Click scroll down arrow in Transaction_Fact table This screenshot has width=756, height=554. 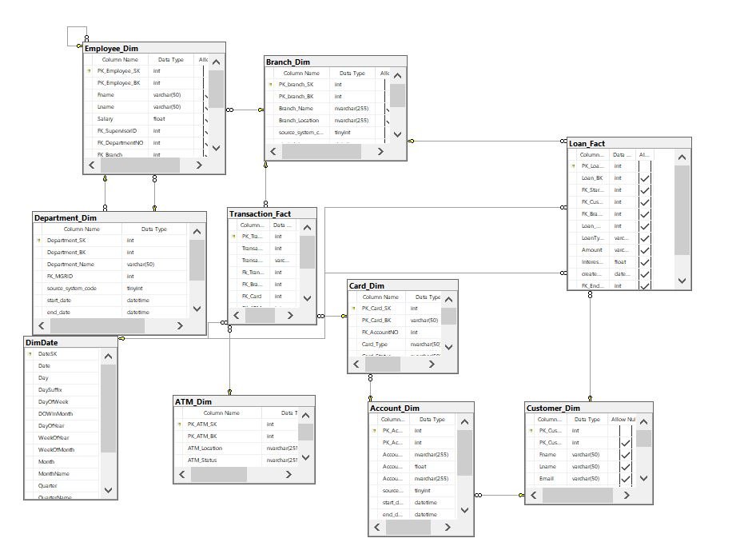click(307, 298)
